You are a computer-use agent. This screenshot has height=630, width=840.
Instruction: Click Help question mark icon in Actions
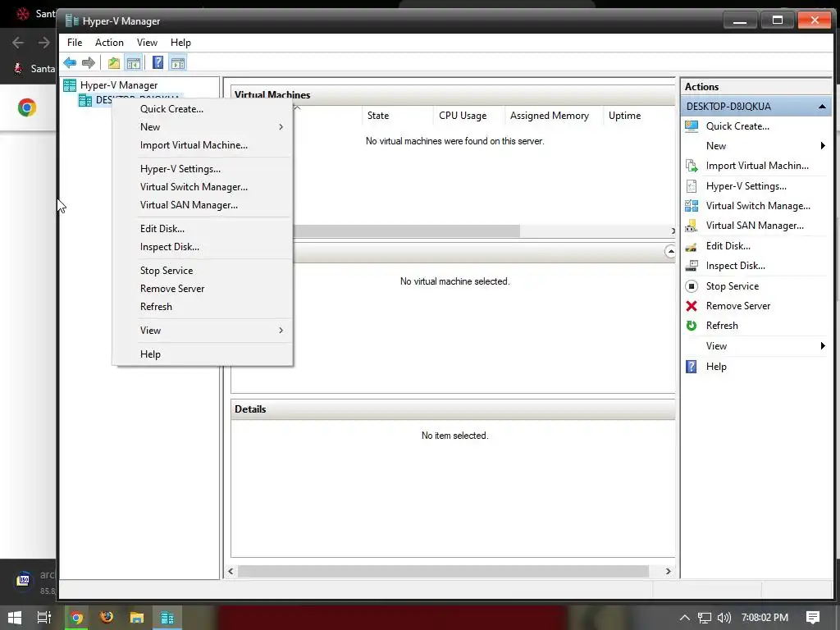[x=692, y=367]
